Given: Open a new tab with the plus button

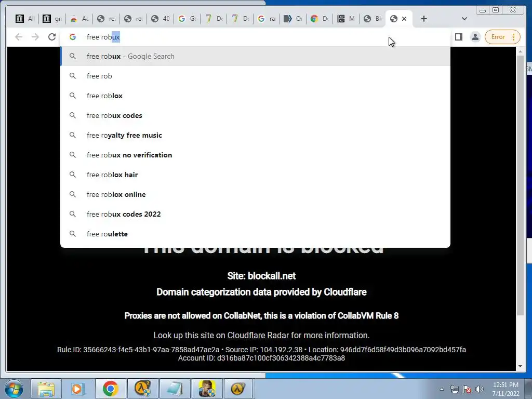Looking at the screenshot, I should 424,19.
